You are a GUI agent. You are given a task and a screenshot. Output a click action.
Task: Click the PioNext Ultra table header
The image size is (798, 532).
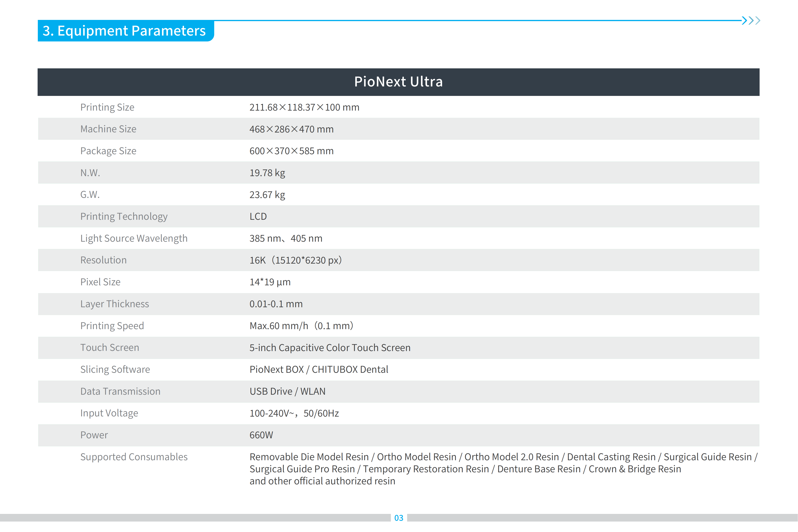(x=398, y=82)
